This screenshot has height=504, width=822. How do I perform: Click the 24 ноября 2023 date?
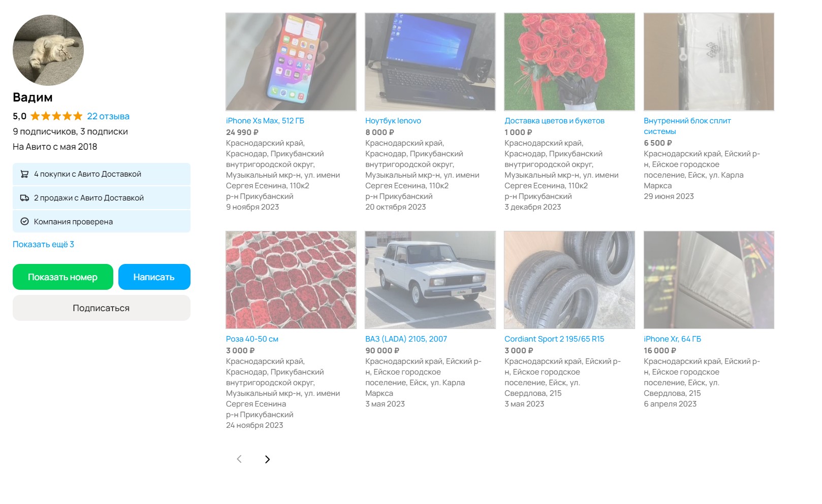255,425
